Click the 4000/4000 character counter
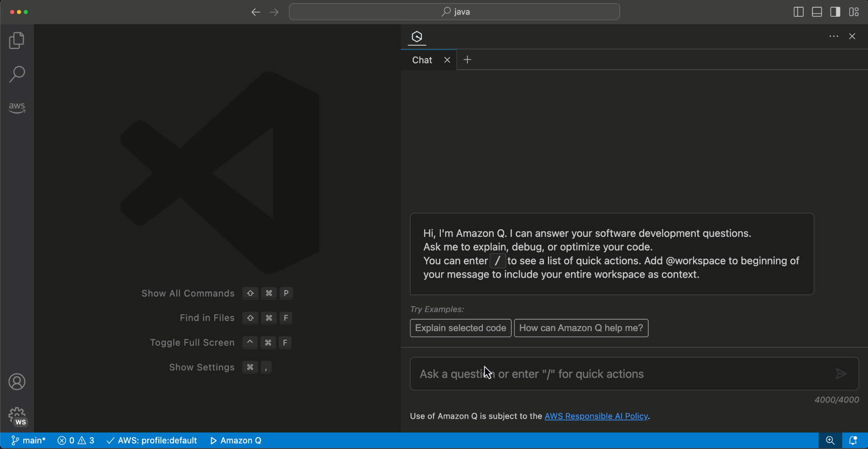Image resolution: width=868 pixels, height=449 pixels. 837,400
